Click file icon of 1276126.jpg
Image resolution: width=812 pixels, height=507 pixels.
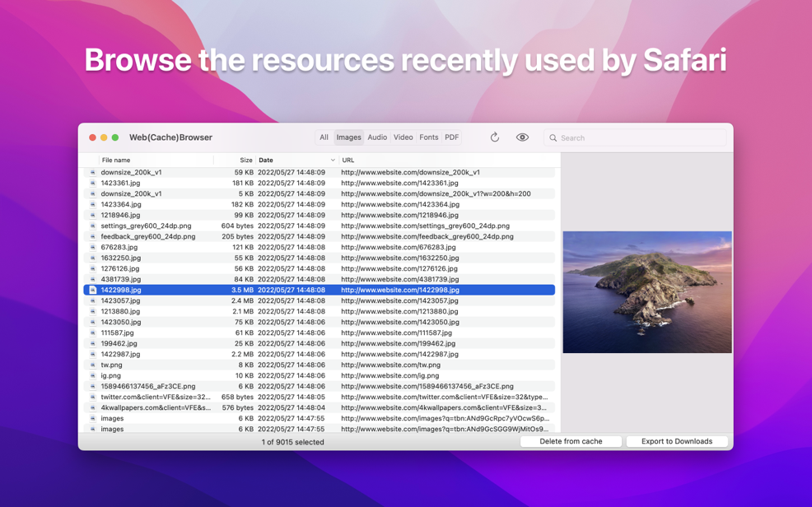pyautogui.click(x=93, y=268)
